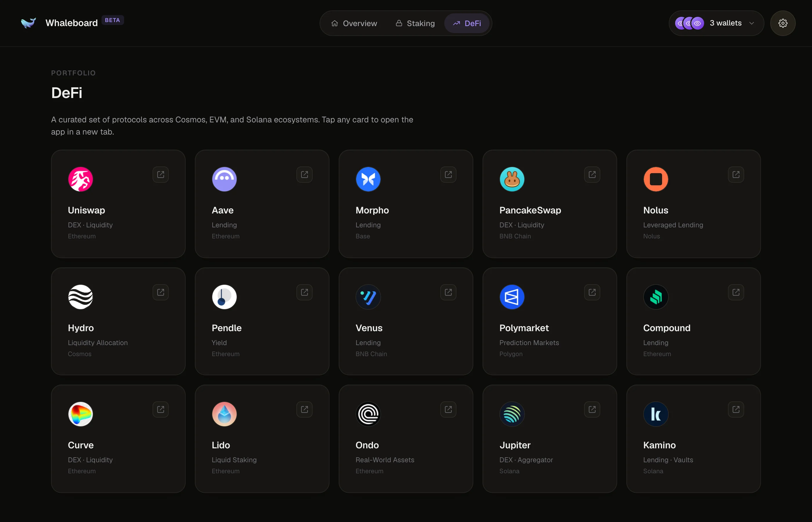Open the external link icon on Aave card
The width and height of the screenshot is (812, 522).
[304, 175]
